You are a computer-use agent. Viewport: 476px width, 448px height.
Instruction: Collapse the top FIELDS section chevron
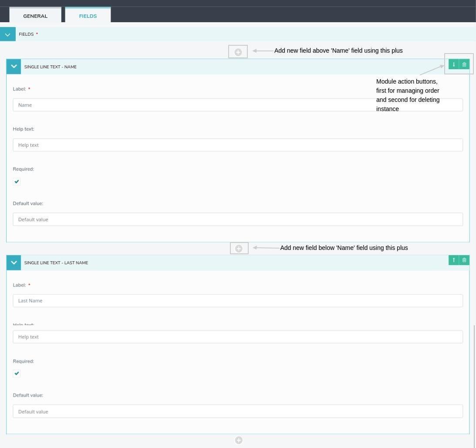click(x=7, y=34)
